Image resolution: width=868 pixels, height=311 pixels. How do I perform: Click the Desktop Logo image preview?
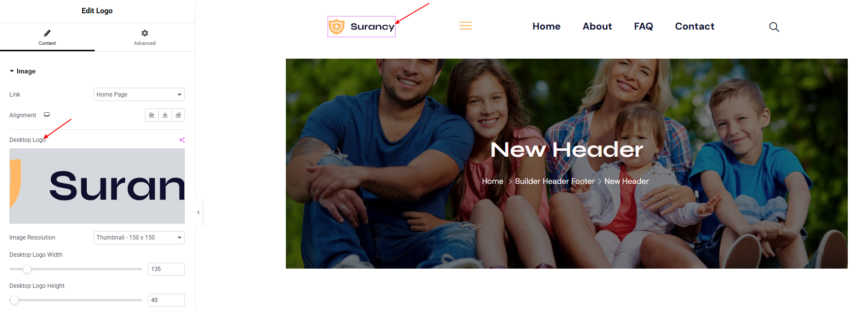point(97,186)
